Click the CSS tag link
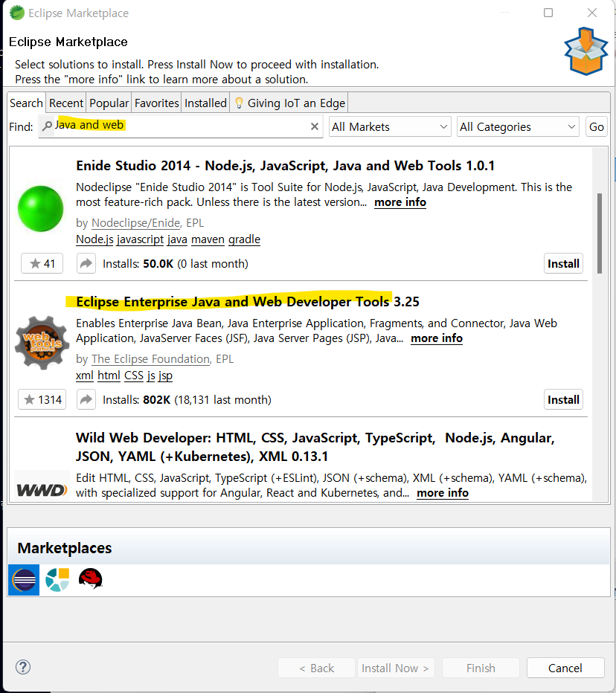 (x=134, y=375)
